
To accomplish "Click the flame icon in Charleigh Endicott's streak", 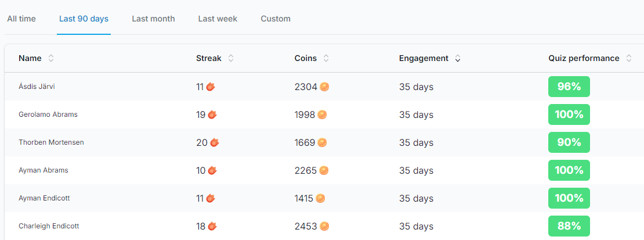I will click(212, 226).
